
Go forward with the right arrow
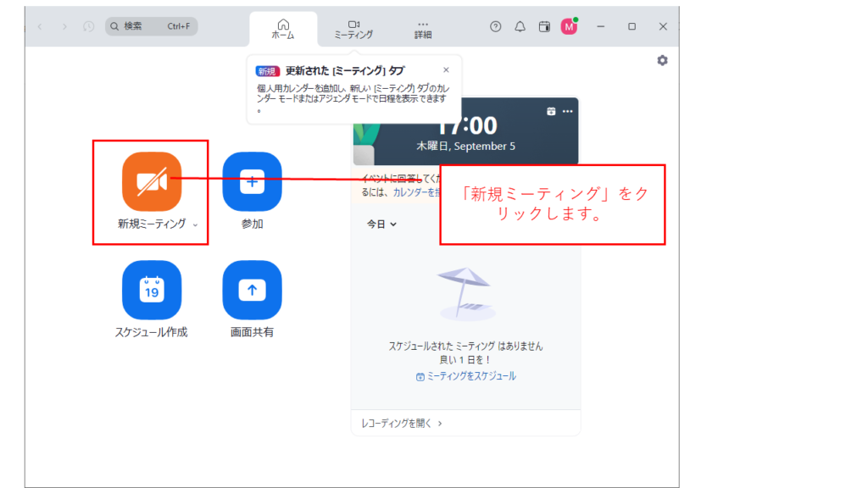(64, 26)
